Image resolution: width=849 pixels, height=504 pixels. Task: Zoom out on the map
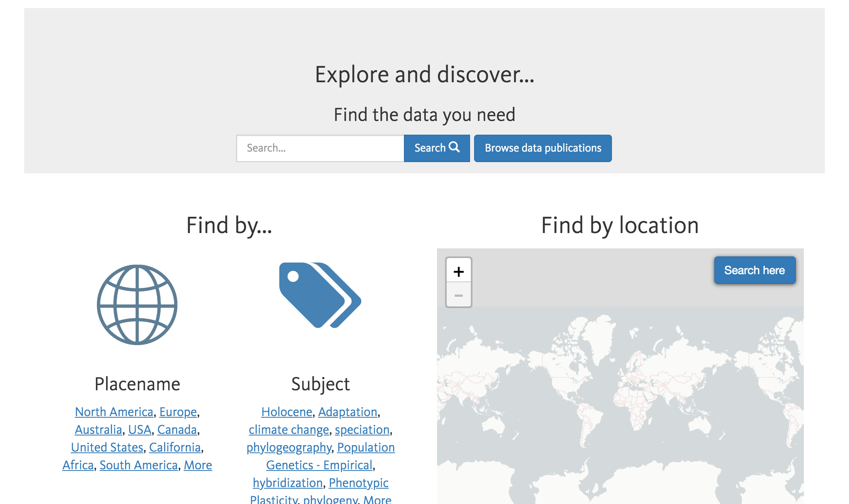click(x=458, y=296)
